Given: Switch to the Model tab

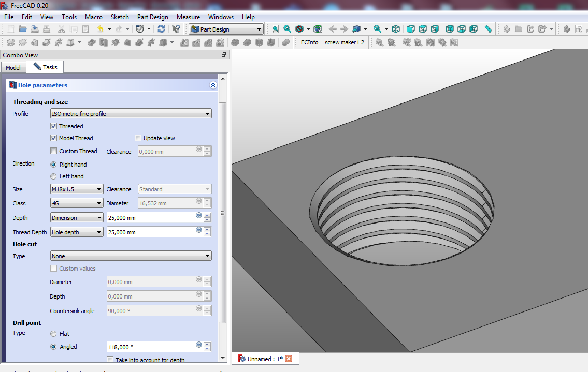Looking at the screenshot, I should point(13,68).
